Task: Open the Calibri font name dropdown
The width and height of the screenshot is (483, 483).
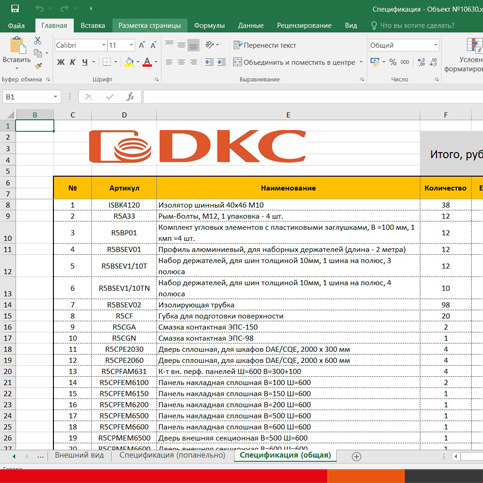Action: pos(104,45)
